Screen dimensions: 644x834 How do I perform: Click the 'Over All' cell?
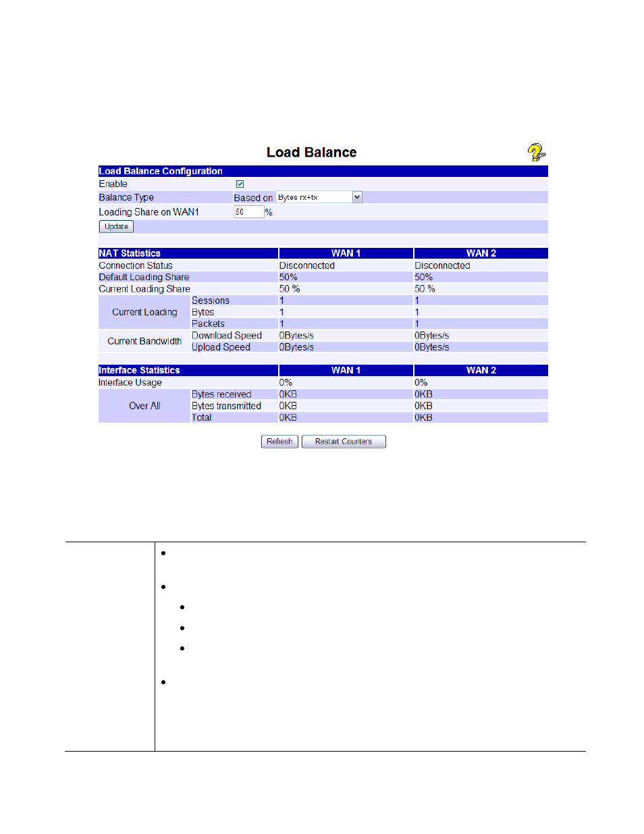(144, 406)
